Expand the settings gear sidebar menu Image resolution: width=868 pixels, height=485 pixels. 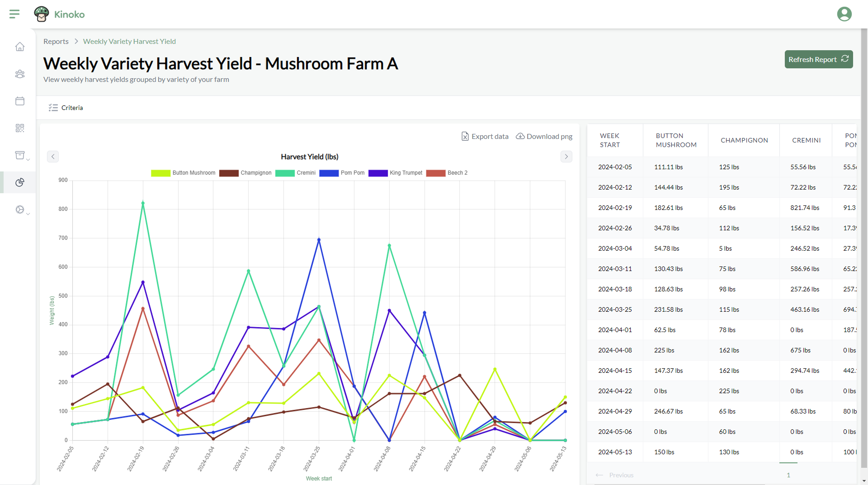click(x=22, y=210)
